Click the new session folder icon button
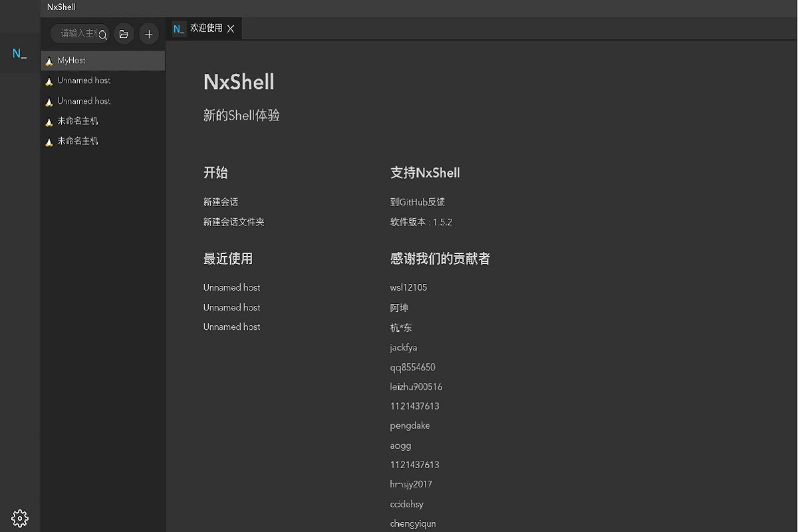The width and height of the screenshot is (798, 532). [x=124, y=33]
